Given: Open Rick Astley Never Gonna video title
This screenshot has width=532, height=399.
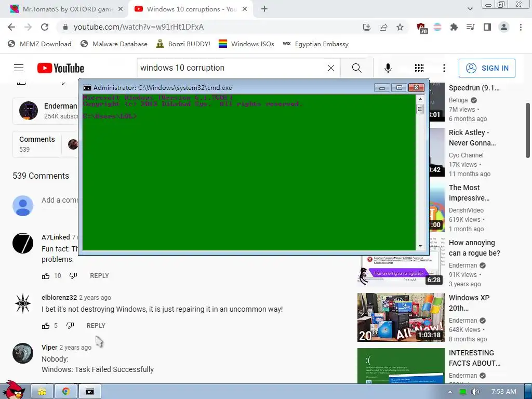Looking at the screenshot, I should (472, 138).
